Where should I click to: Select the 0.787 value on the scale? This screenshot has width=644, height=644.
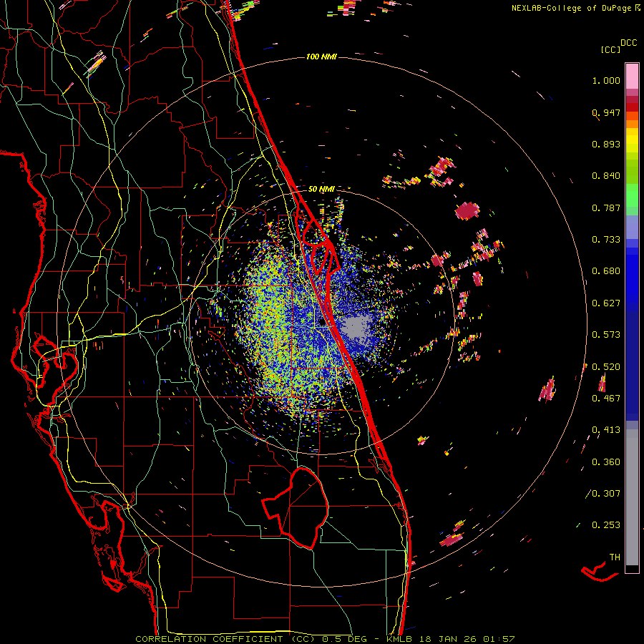click(x=606, y=208)
